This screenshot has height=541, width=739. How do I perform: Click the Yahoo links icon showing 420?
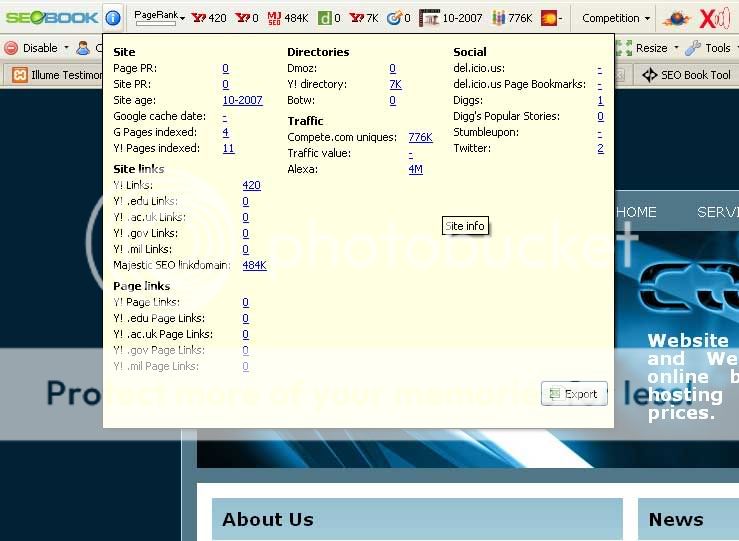[199, 18]
